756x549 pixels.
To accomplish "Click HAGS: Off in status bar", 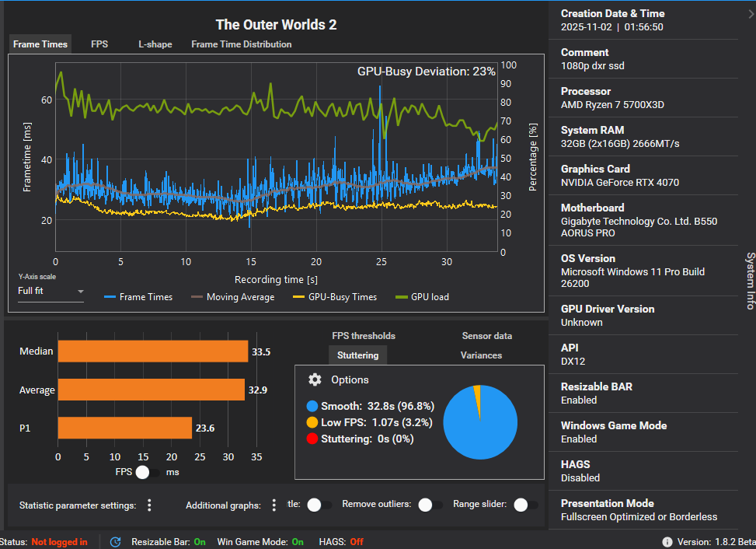I will [341, 542].
